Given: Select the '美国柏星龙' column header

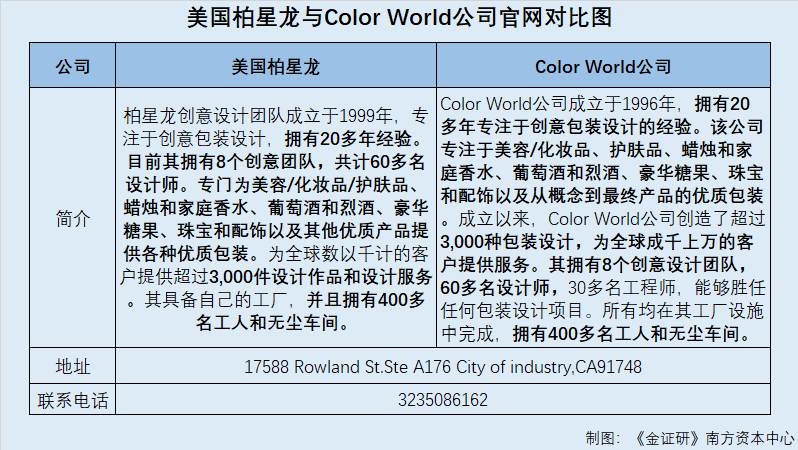Looking at the screenshot, I should pos(276,66).
